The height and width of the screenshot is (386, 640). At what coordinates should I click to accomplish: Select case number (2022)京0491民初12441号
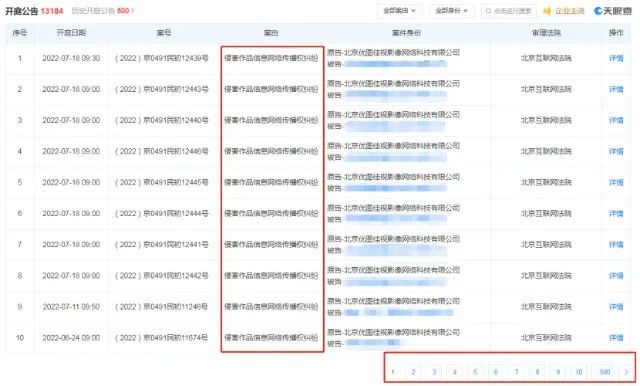[162, 244]
